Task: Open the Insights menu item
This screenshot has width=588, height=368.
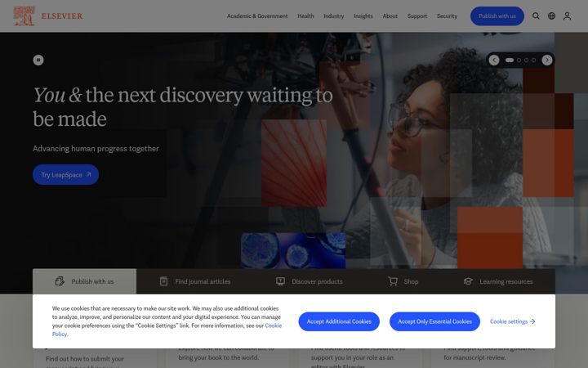Action: click(363, 16)
